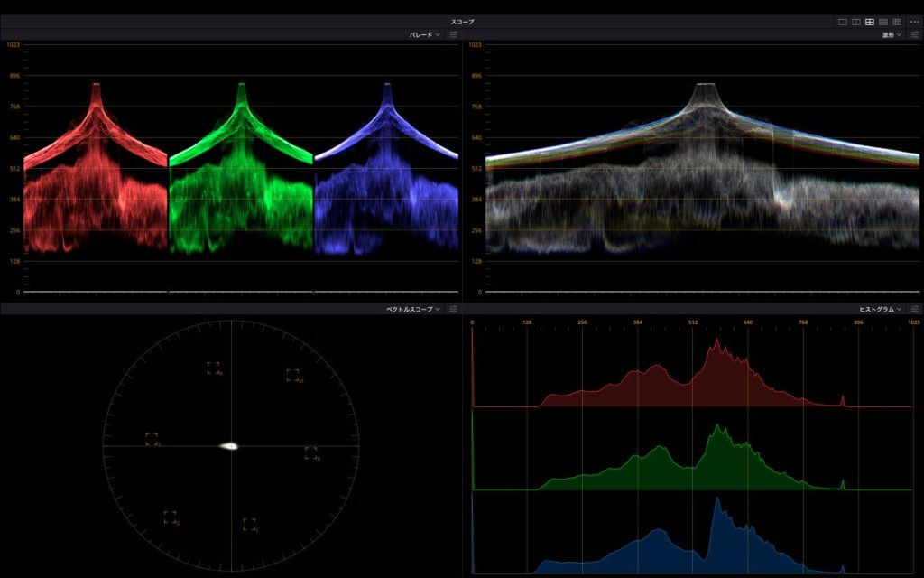The image size is (924, 578).
Task: Click the スコープ window title
Action: tap(462, 22)
